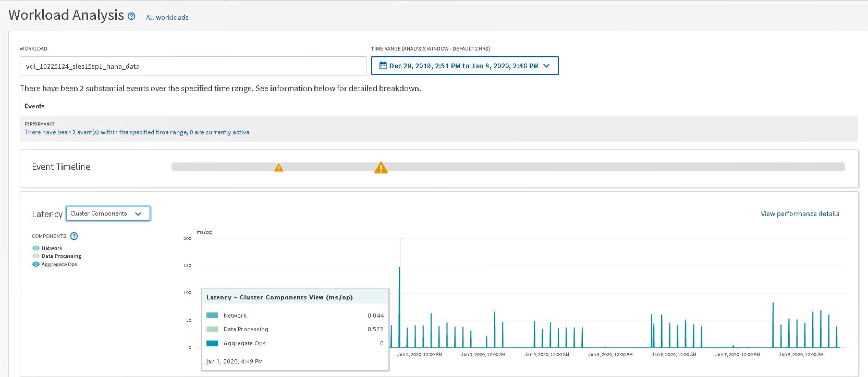
Task: Click the help icon beside Workload Analysis
Action: tap(131, 16)
